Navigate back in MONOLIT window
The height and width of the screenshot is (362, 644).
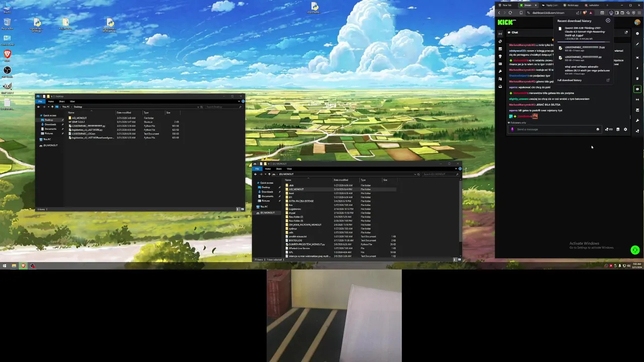point(256,174)
